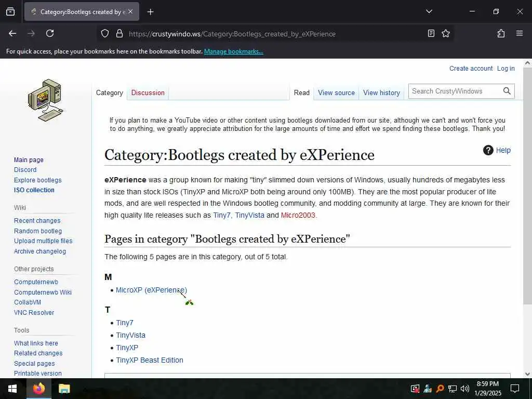Viewport: 532px width, 399px height.
Task: Open tracking protection shield panel
Action: (105, 34)
